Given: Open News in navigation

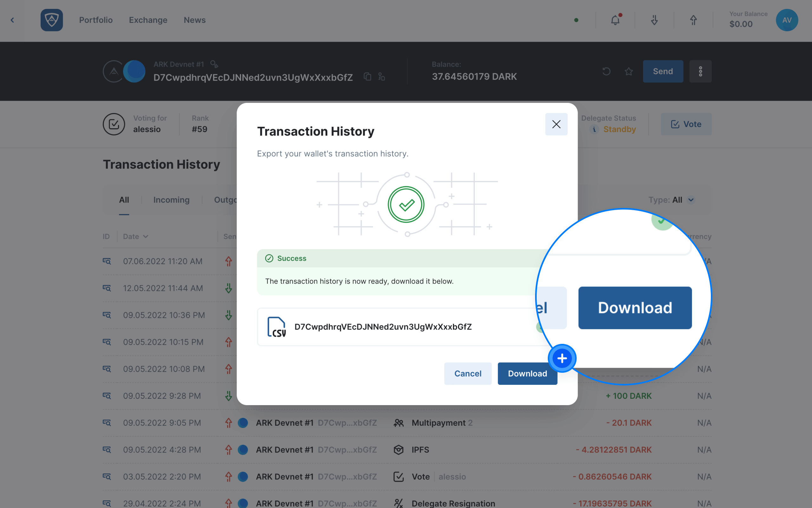Looking at the screenshot, I should pos(195,20).
